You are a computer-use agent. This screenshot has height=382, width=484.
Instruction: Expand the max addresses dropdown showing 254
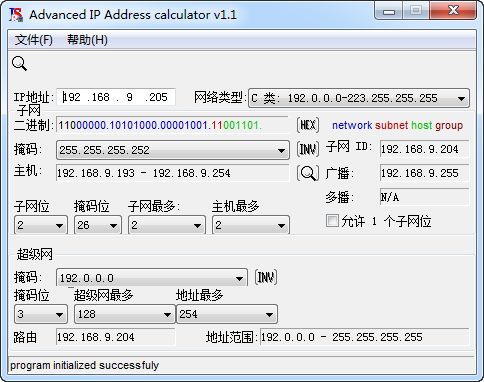pos(227,314)
